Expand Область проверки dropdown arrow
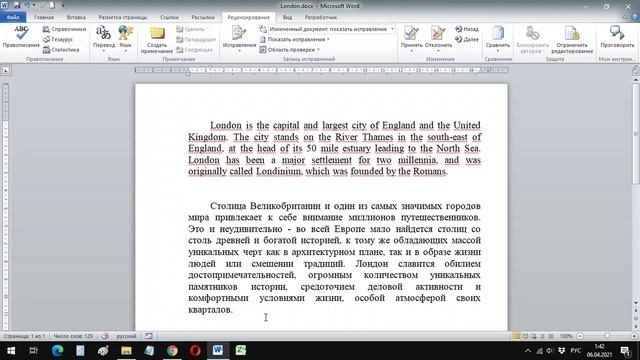 [318, 50]
